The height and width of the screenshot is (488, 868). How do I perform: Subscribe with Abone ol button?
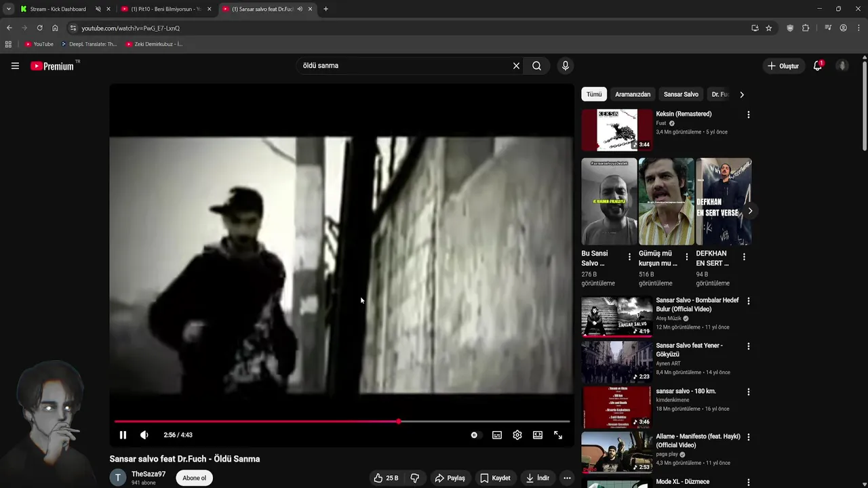[x=194, y=478]
